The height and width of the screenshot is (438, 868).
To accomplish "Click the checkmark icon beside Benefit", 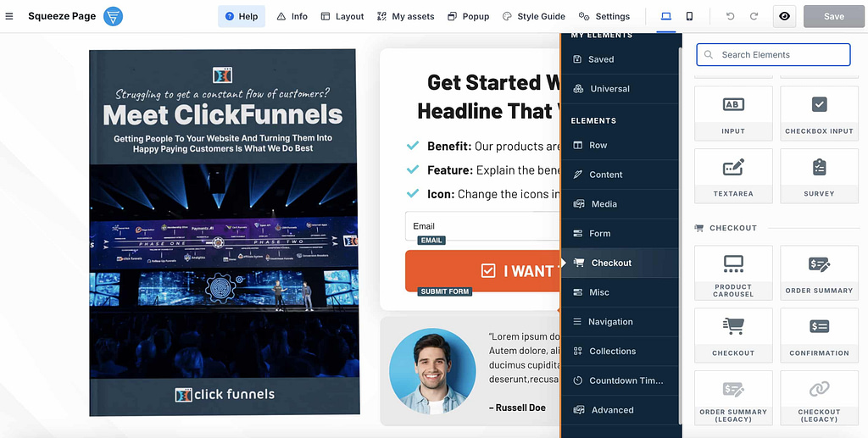I will (413, 146).
